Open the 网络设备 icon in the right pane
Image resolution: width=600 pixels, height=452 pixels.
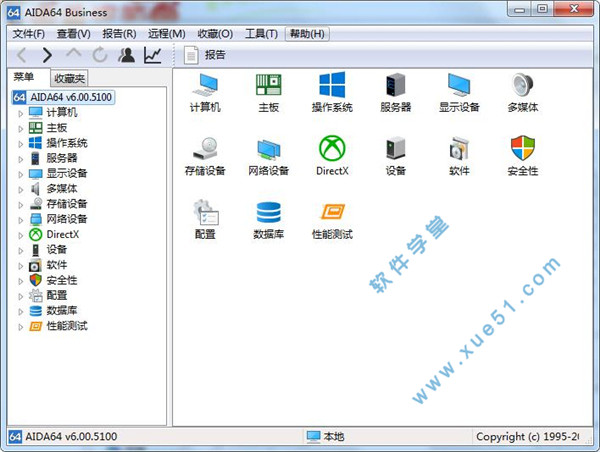tap(269, 156)
